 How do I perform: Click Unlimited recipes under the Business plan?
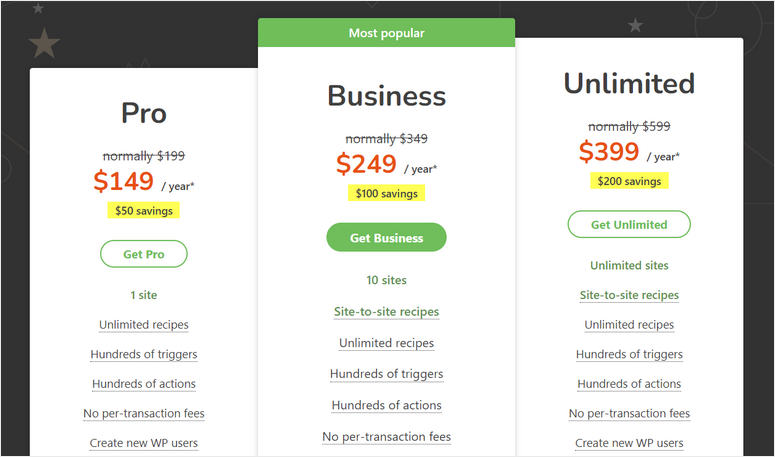[386, 343]
